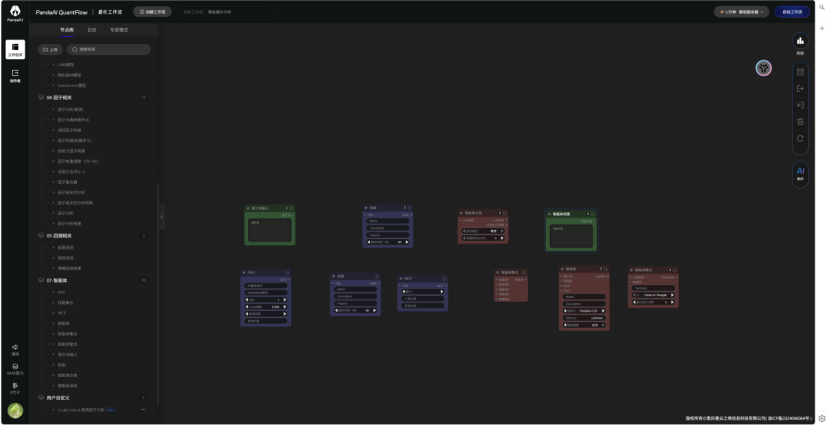
Task: Open the chart monitor icon in right toolbar
Action: tap(800, 42)
